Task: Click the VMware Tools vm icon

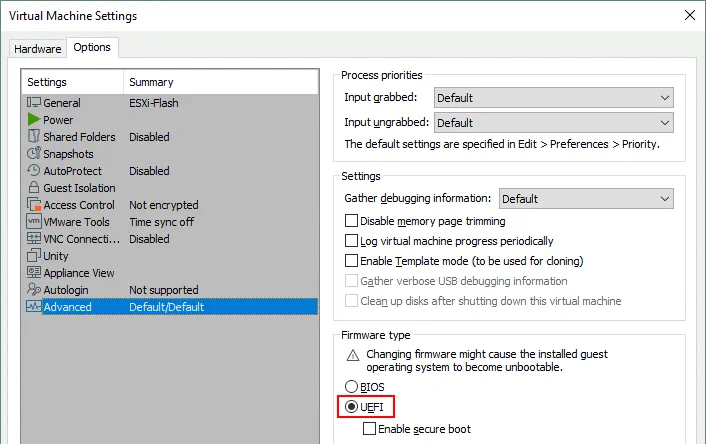Action: pos(33,222)
